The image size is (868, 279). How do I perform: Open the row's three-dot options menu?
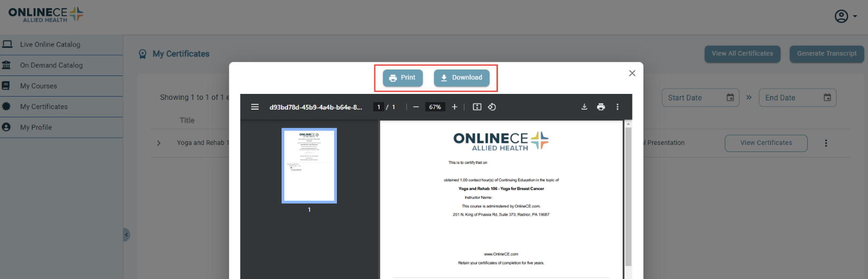[826, 143]
